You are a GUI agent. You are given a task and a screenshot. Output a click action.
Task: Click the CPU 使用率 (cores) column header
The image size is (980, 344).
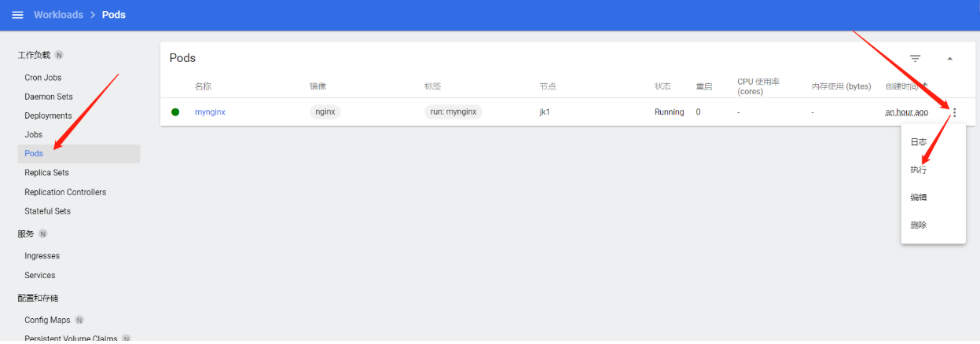pos(758,86)
